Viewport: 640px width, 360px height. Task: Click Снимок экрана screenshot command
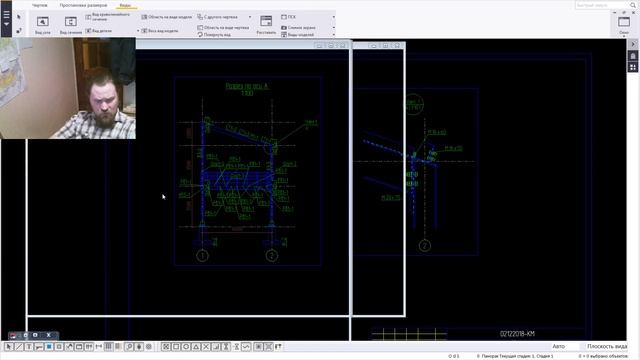(298, 27)
